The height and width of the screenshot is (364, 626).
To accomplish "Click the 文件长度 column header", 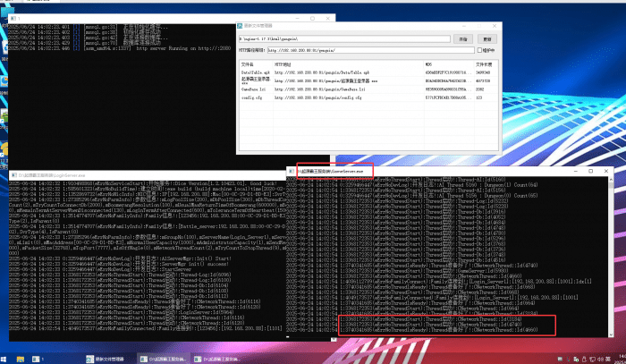I will pyautogui.click(x=484, y=64).
